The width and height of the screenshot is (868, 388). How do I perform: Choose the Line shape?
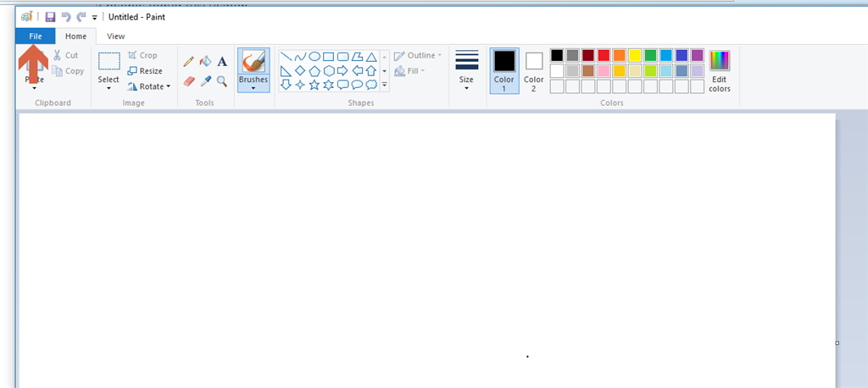(x=287, y=57)
